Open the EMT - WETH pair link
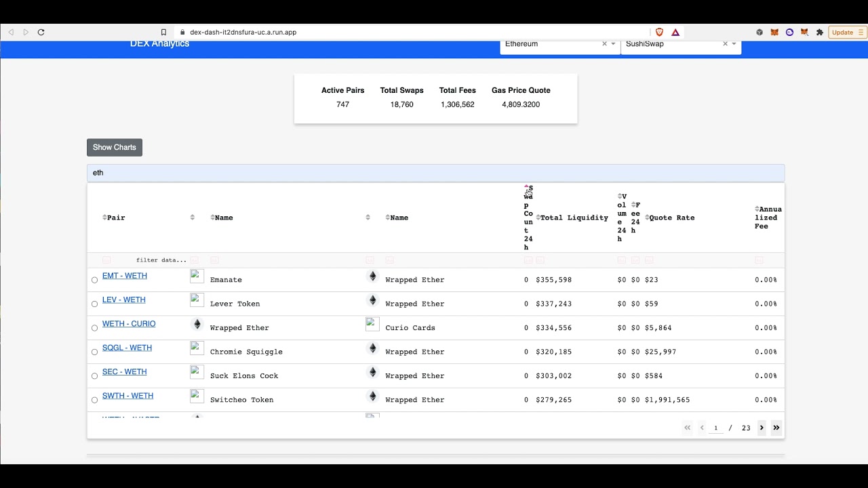This screenshot has height=488, width=868. point(125,276)
